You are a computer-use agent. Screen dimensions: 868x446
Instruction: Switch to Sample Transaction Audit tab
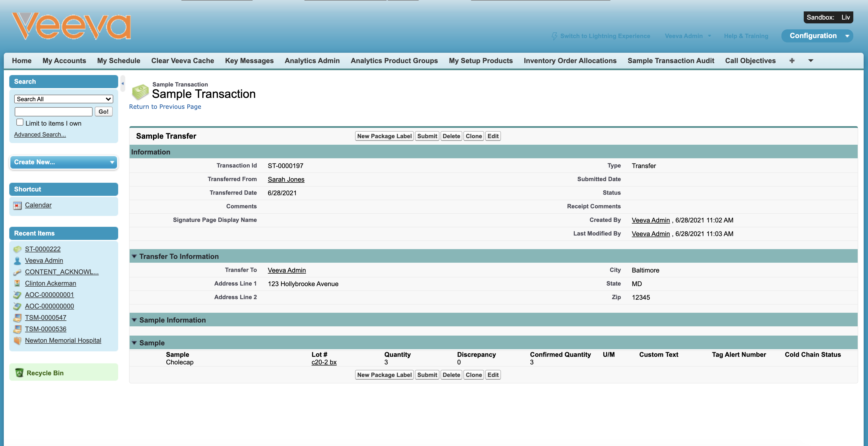[671, 61]
